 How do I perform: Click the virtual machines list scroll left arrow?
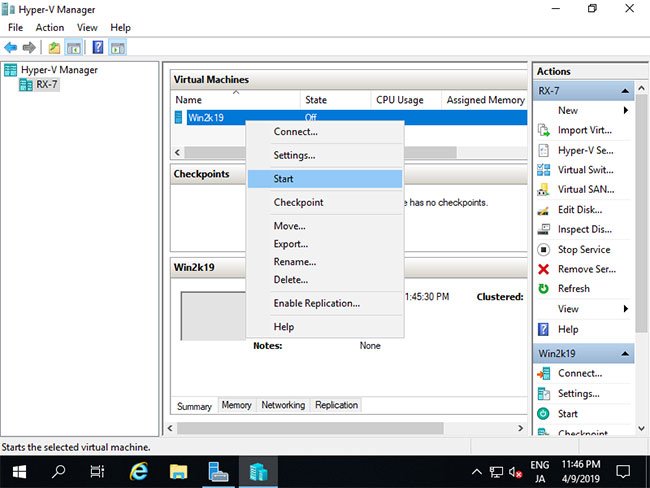coord(177,153)
